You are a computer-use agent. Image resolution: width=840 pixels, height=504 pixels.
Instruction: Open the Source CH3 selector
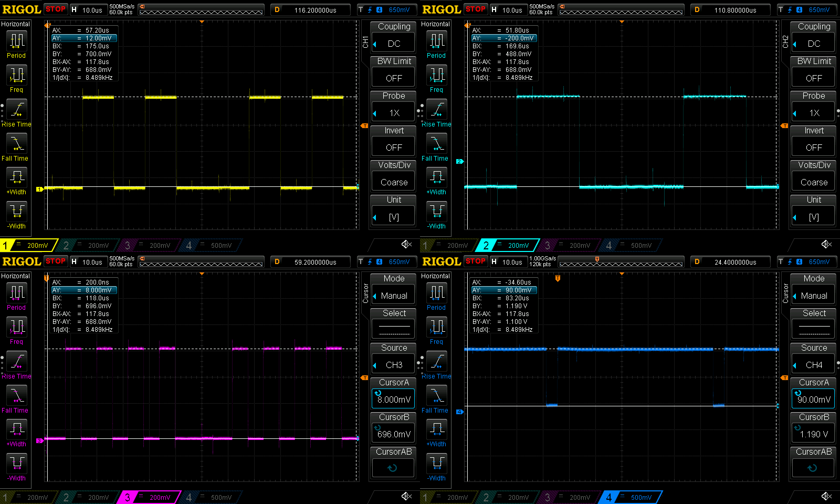pyautogui.click(x=394, y=364)
